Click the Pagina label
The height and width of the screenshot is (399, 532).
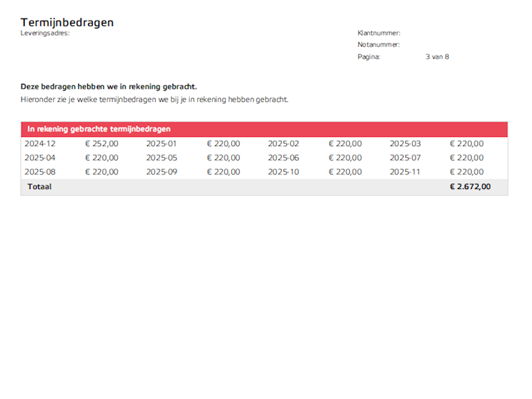point(369,57)
